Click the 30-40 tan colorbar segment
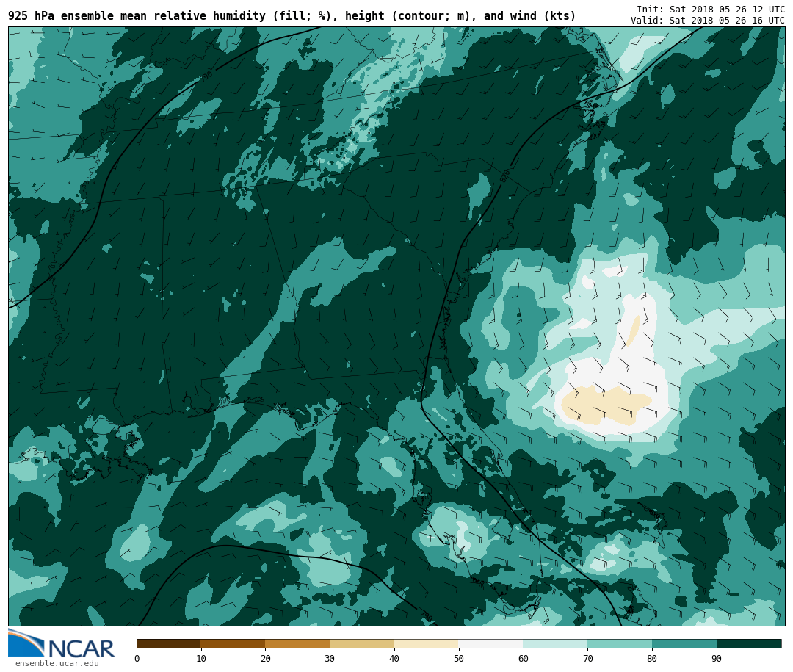The height and width of the screenshot is (672, 793). [362, 644]
